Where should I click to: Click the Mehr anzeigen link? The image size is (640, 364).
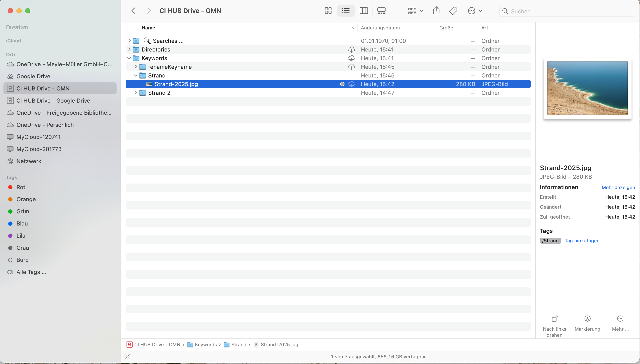(618, 187)
